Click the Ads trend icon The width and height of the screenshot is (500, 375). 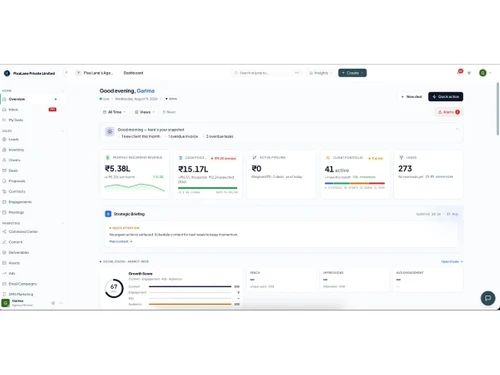pos(4,273)
